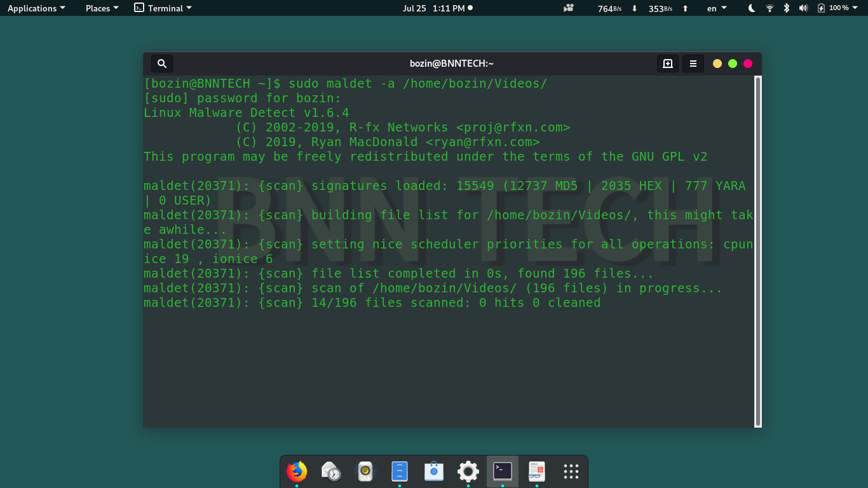Select the Terminal icon in the dock
Image resolution: width=868 pixels, height=488 pixels.
point(502,471)
